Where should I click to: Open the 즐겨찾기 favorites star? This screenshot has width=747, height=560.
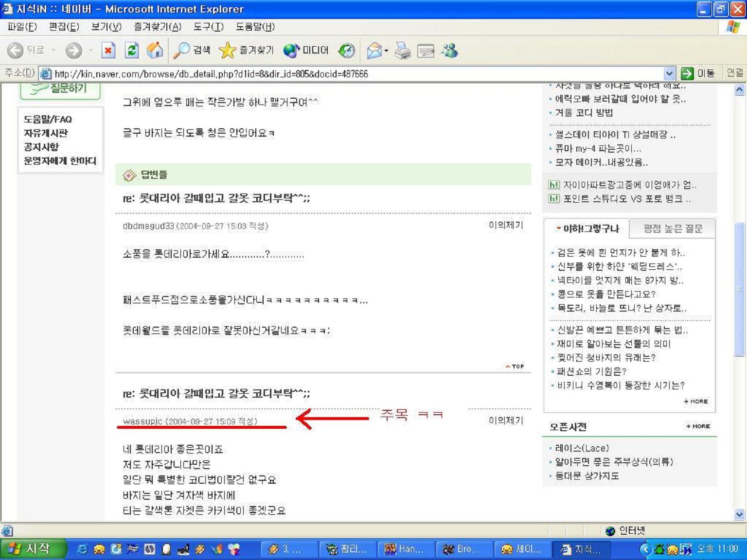pos(246,50)
